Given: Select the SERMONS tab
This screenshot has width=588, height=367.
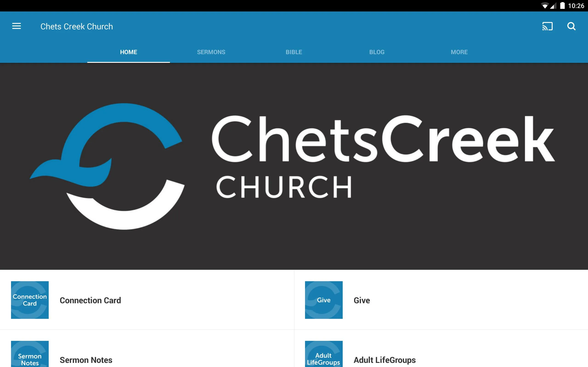Looking at the screenshot, I should tap(211, 52).
